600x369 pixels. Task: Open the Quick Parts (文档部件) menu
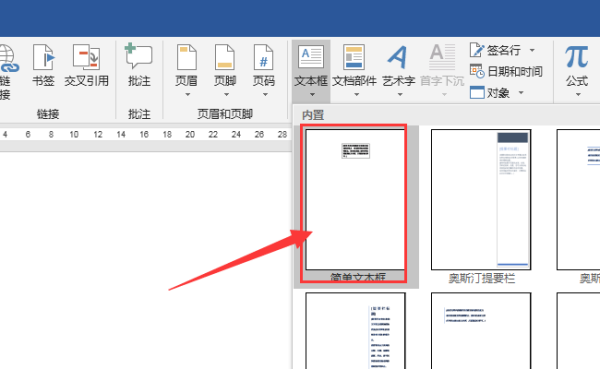pyautogui.click(x=354, y=70)
